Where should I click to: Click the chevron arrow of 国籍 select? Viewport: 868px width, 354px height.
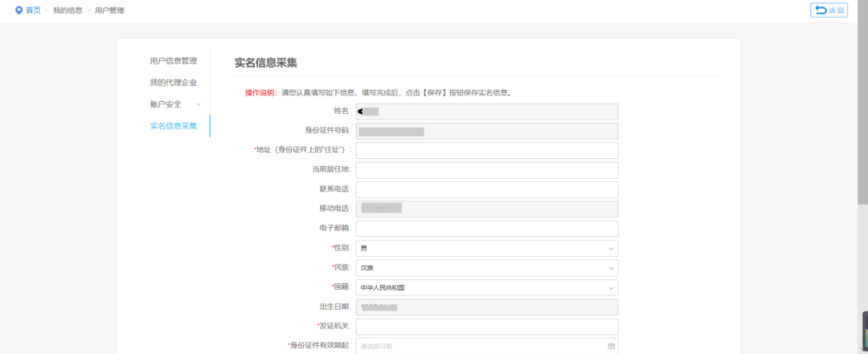611,288
